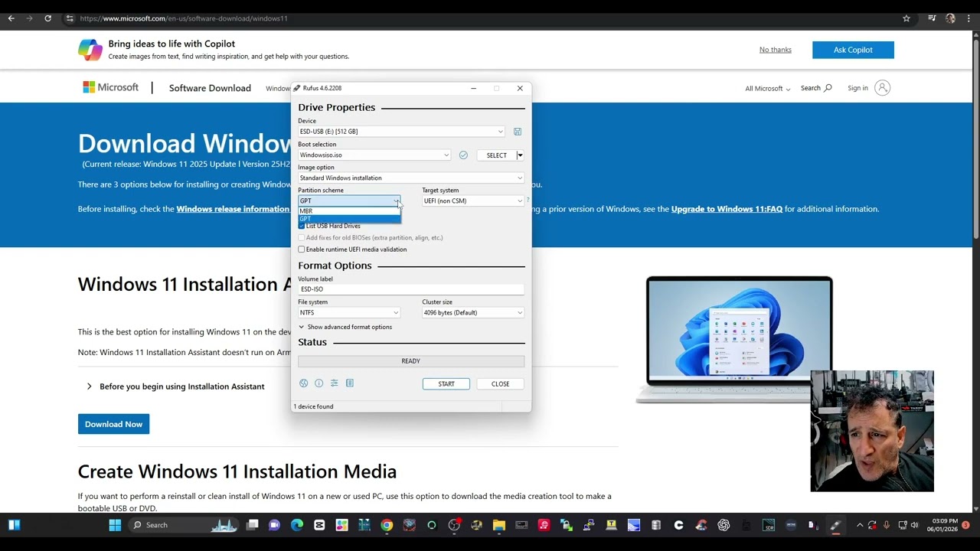Click the START button in Rufus
This screenshot has height=551, width=980.
tap(446, 384)
